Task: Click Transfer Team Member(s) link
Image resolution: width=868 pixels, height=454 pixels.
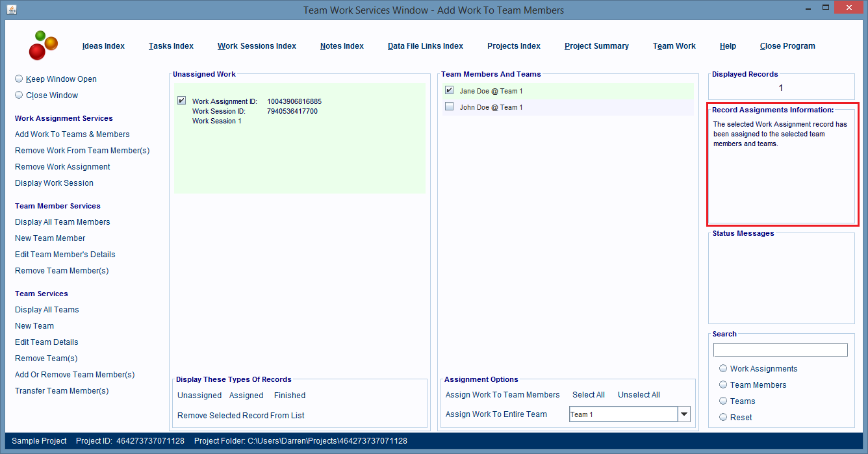Action: 62,391
